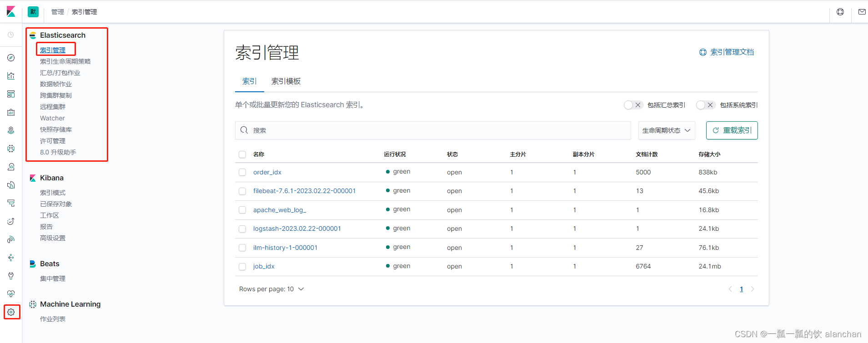Open the job_idx index link
This screenshot has height=343, width=868.
(x=264, y=266)
